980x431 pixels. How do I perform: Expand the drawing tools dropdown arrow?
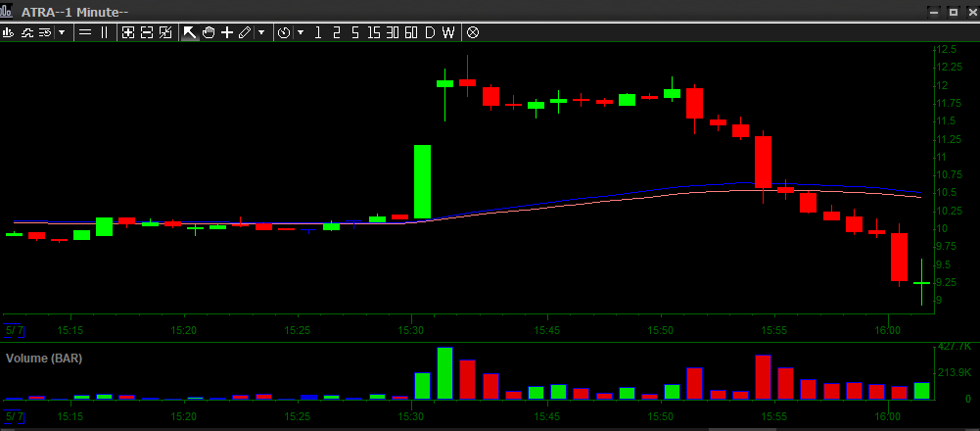[261, 32]
